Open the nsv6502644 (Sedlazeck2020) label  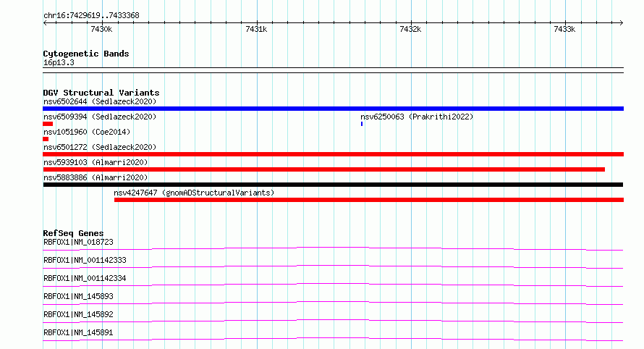[x=100, y=101]
